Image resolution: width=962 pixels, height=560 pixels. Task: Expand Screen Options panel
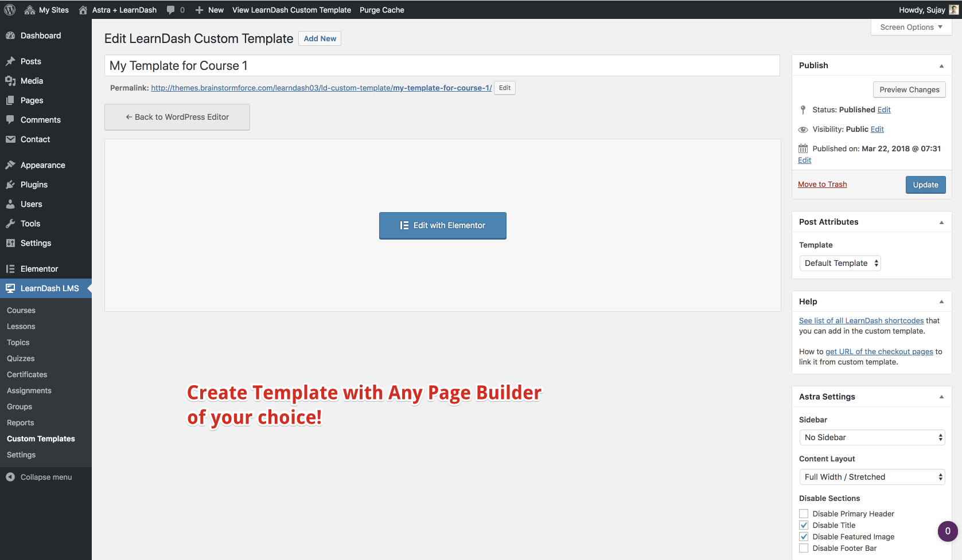pyautogui.click(x=911, y=27)
